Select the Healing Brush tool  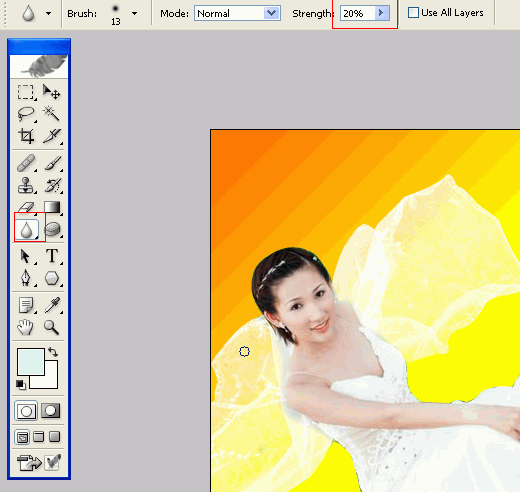(x=26, y=163)
